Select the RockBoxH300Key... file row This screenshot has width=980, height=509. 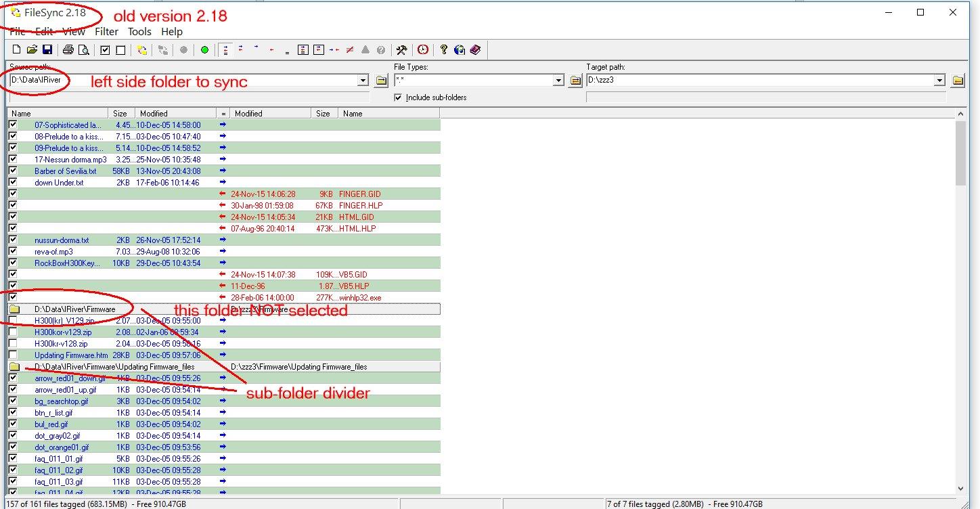(x=223, y=263)
